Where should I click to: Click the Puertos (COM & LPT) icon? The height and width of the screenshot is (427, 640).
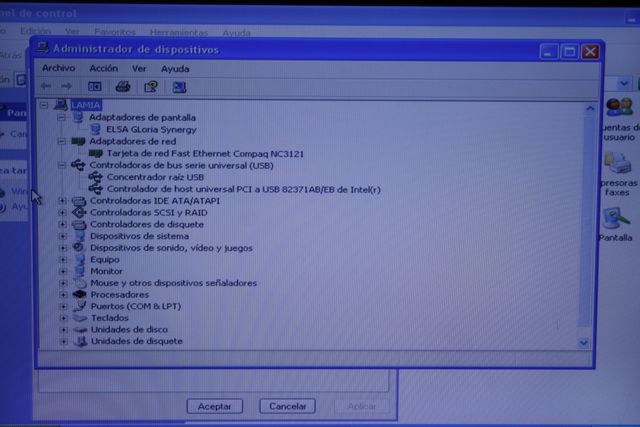(80, 306)
